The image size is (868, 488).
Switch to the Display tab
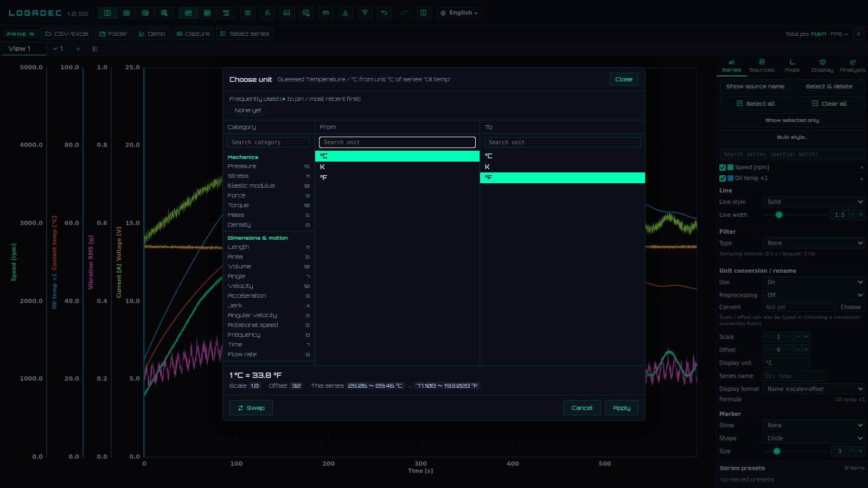[x=822, y=66]
